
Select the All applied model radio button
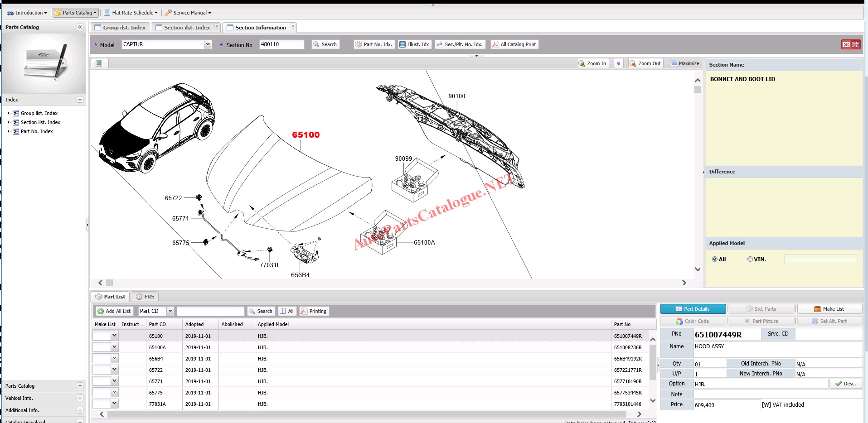pos(715,260)
